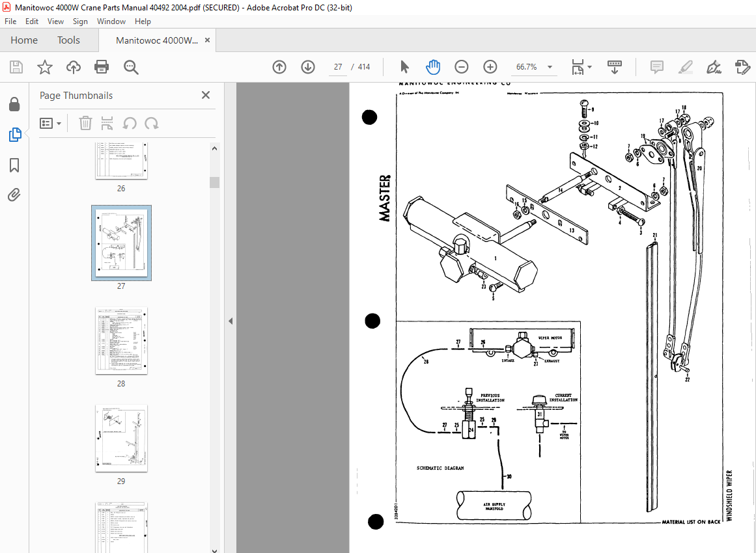Close the Page Thumbnails panel

pos(206,95)
